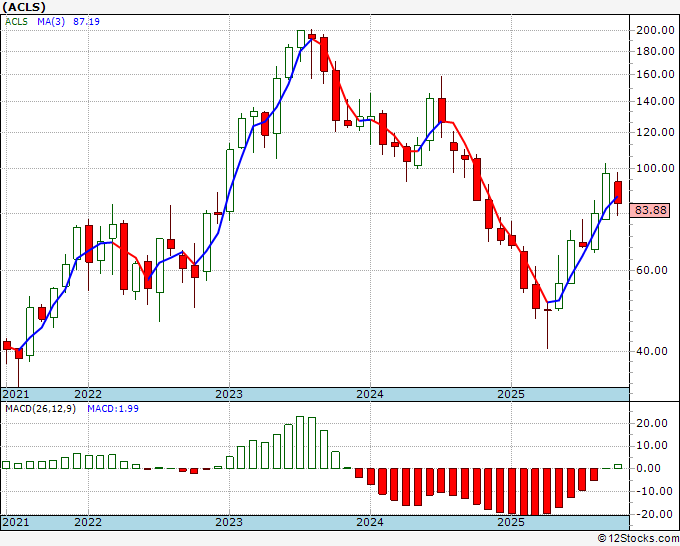
Task: Open the 12Stocks.com copyright link
Action: click(x=638, y=539)
